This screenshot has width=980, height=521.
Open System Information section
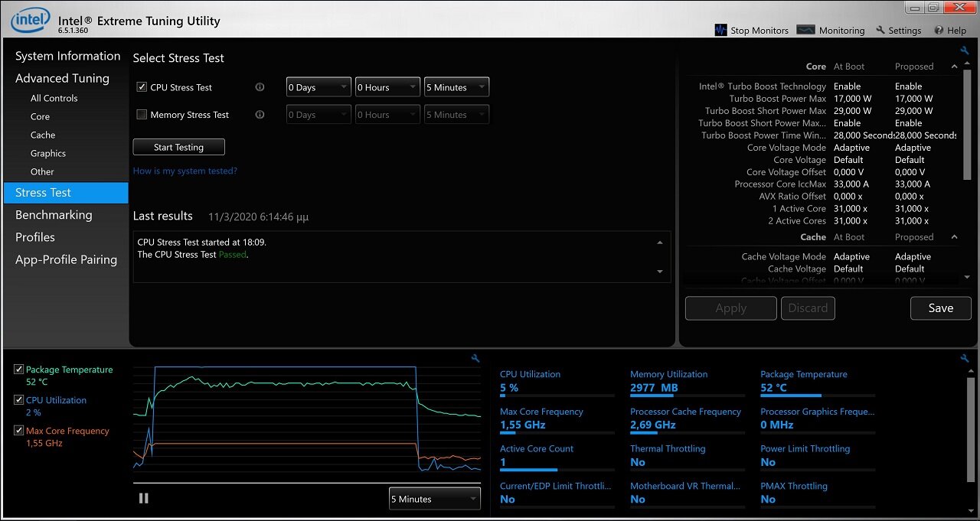(67, 56)
